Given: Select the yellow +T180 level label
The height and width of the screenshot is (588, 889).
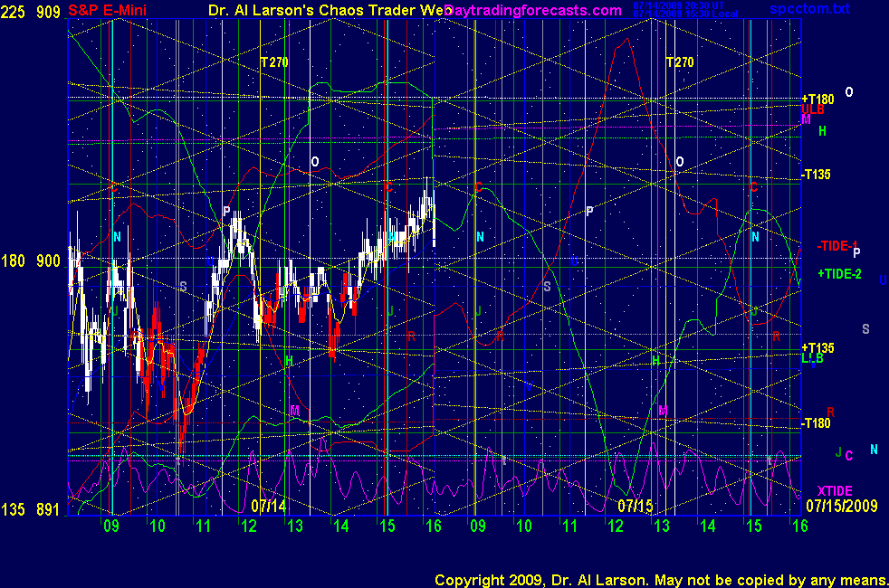Looking at the screenshot, I should [x=817, y=100].
